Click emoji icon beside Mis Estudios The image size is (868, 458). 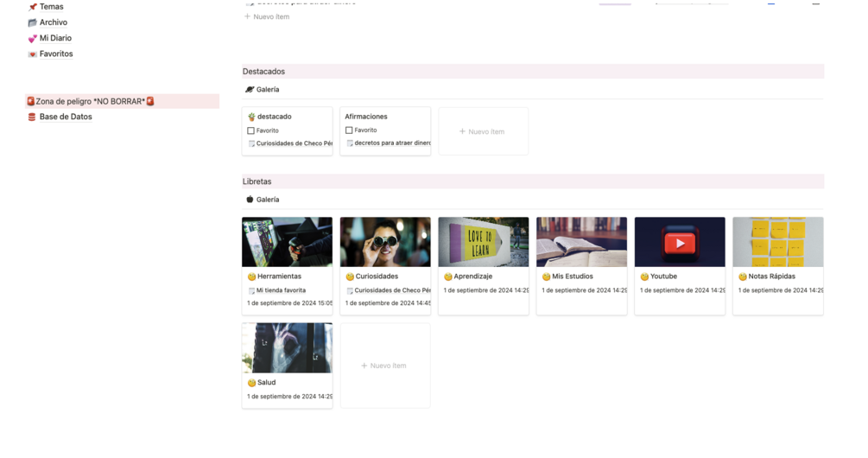[546, 277]
